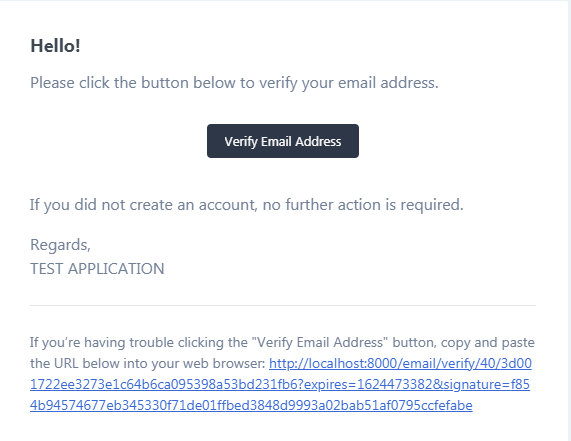Select the bold Hello! heading
The image size is (571, 441).
55,46
